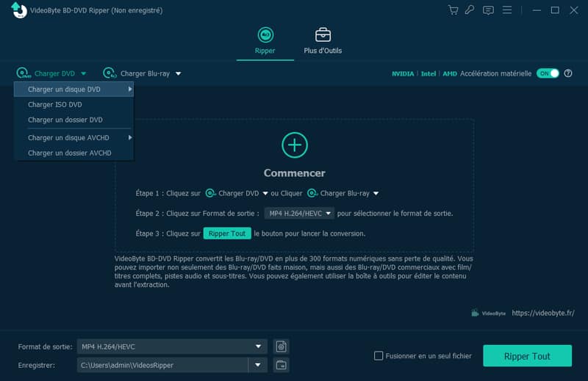
Task: Switch to the Plus d'Outils tab
Action: [323, 41]
